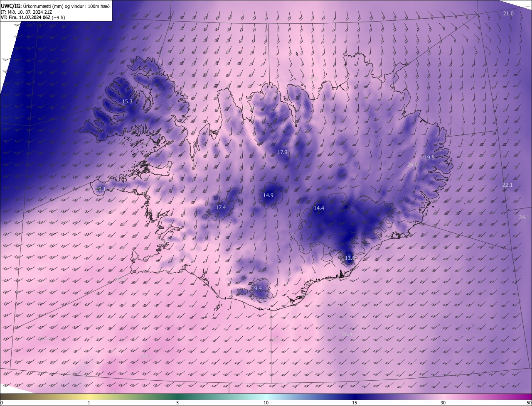The width and height of the screenshot is (532, 406).
Task: Click the 26.4 value south of Iceland
Action: click(x=347, y=335)
